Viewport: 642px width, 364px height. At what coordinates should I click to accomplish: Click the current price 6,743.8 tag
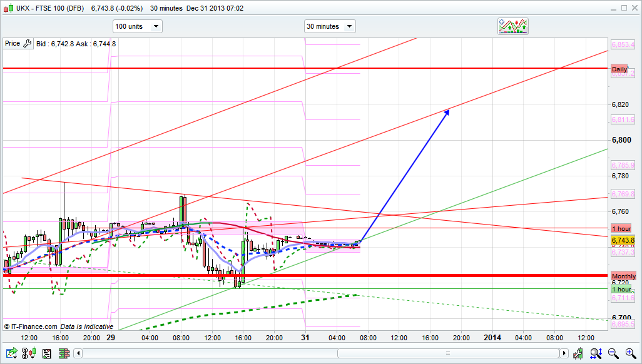623,240
